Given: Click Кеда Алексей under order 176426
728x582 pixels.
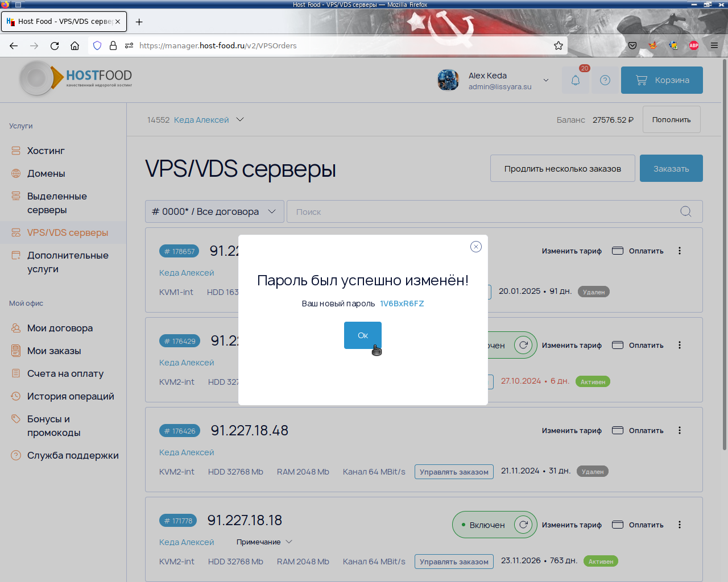Looking at the screenshot, I should click(187, 452).
